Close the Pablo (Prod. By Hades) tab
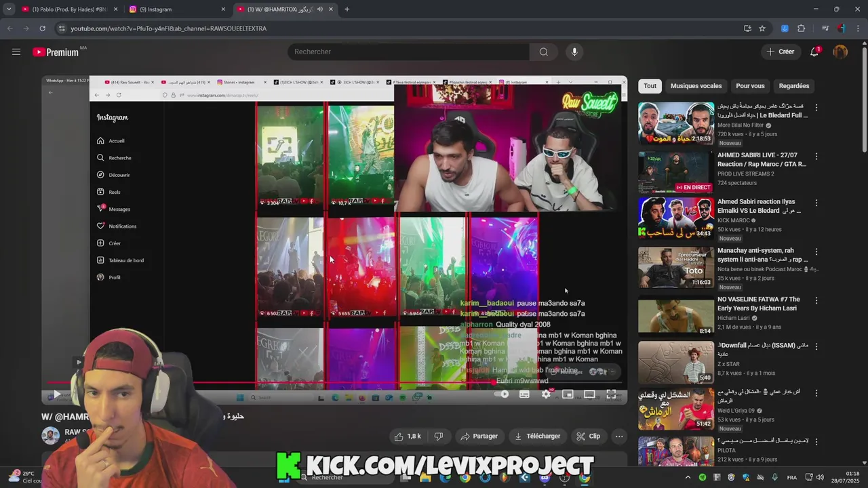 115,9
